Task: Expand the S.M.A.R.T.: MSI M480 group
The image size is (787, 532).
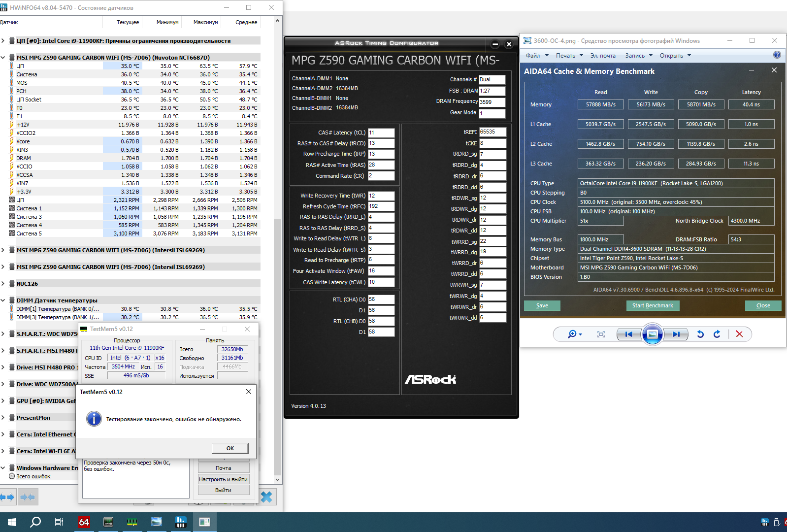Action: point(3,351)
